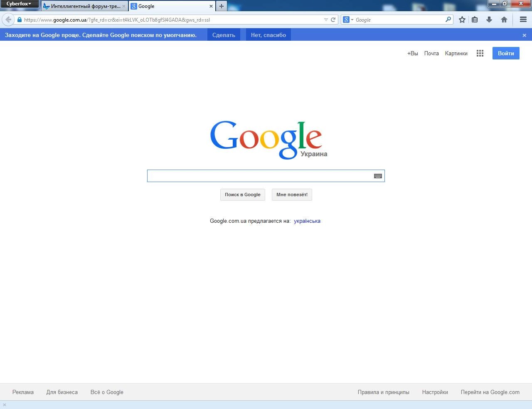
Task: Open the Реклама footer link
Action: coord(23,392)
